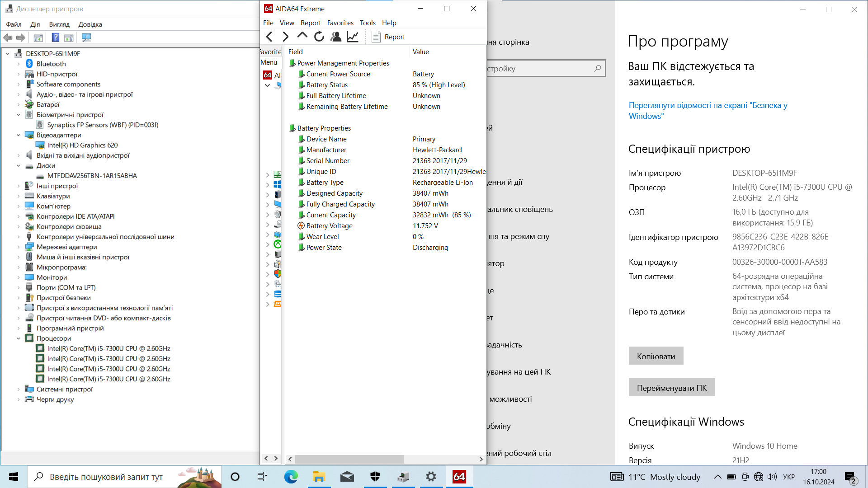Open the Favorites menu in AIDA64
868x488 pixels.
click(x=340, y=23)
